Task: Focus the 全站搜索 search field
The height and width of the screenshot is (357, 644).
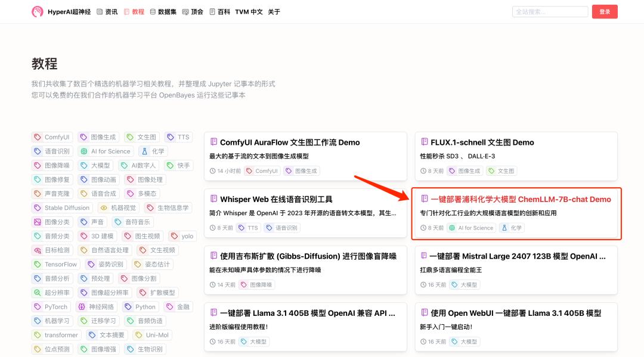Action: [550, 11]
